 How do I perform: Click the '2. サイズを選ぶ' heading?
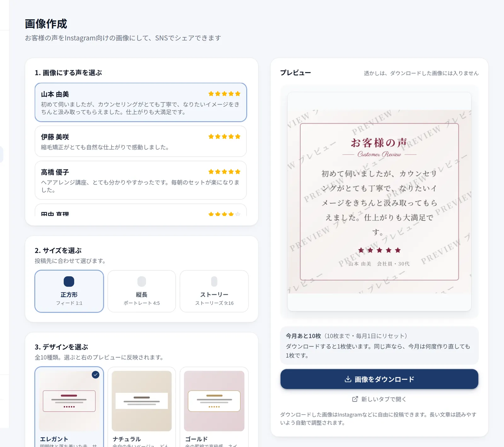tap(58, 250)
